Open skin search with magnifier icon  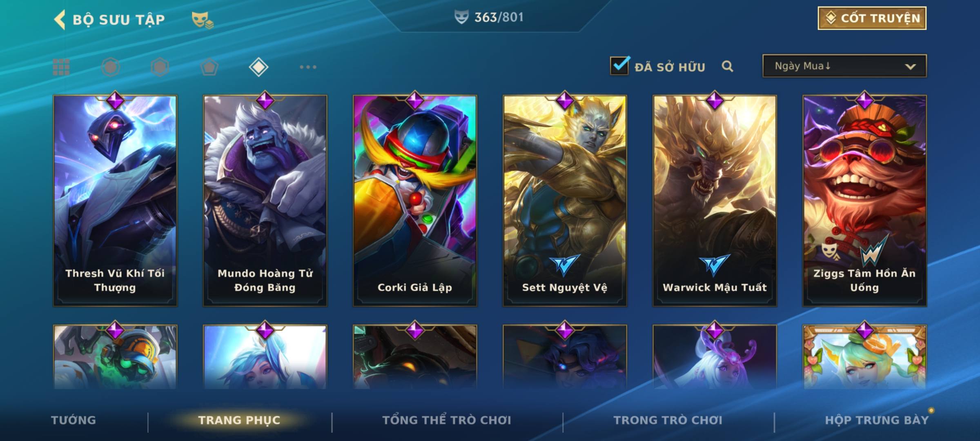[727, 66]
